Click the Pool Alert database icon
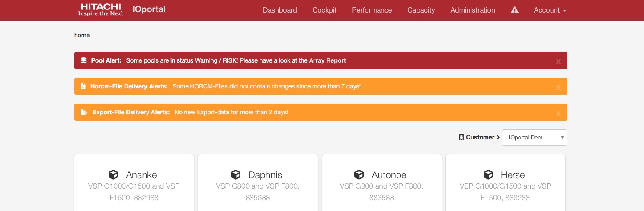The width and height of the screenshot is (644, 211). coord(83,60)
